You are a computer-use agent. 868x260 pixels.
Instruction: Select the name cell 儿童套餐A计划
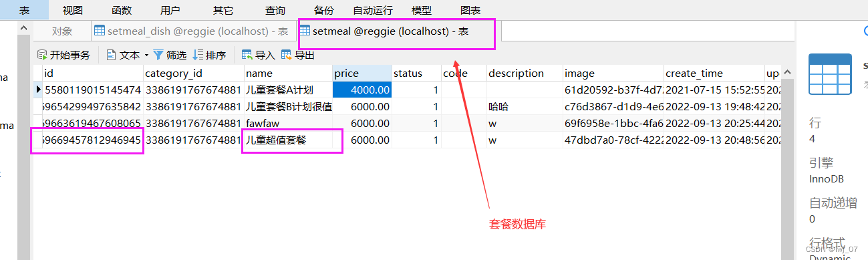[x=288, y=90]
